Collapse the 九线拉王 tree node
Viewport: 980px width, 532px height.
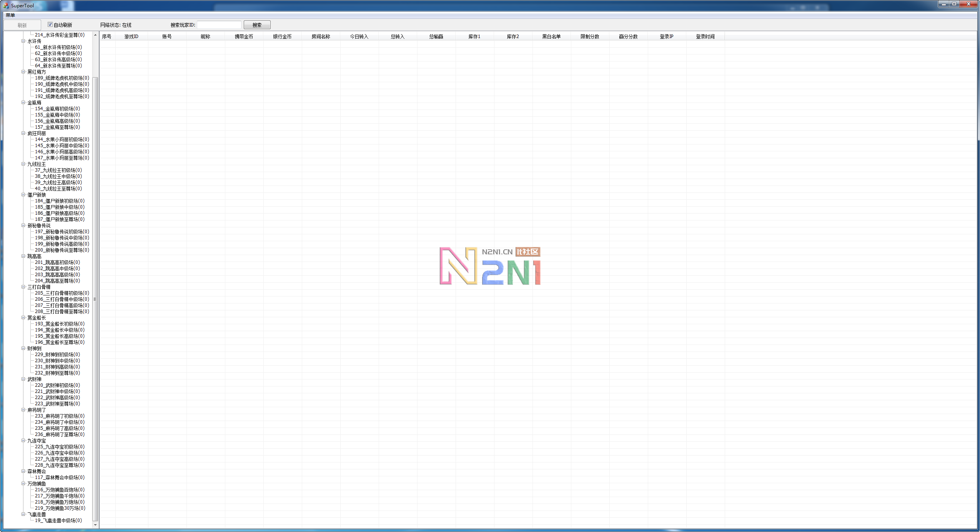23,164
